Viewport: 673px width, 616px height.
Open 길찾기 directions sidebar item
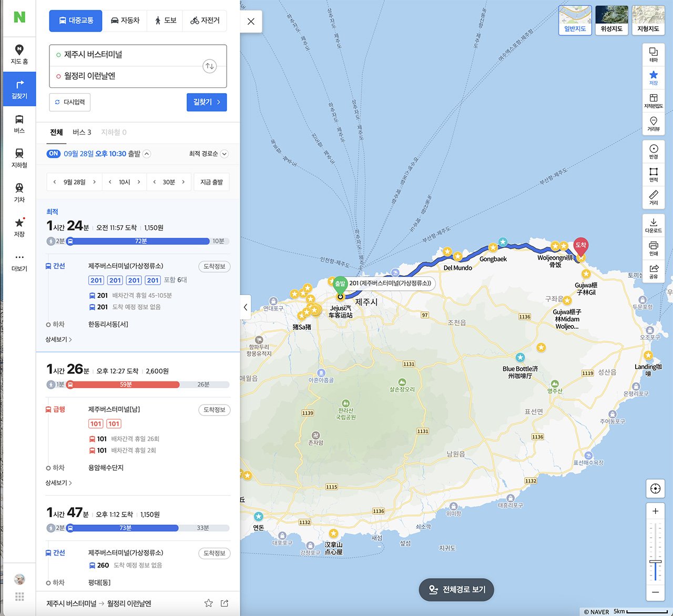click(x=19, y=89)
